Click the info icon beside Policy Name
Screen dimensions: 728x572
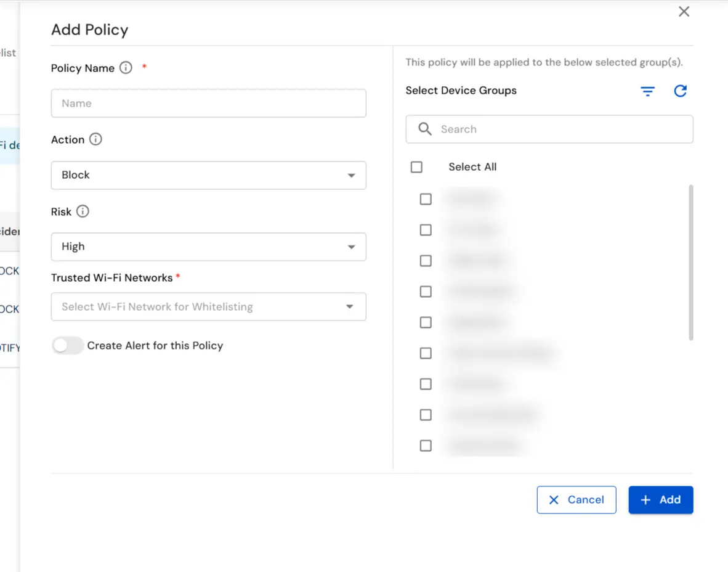pyautogui.click(x=125, y=68)
